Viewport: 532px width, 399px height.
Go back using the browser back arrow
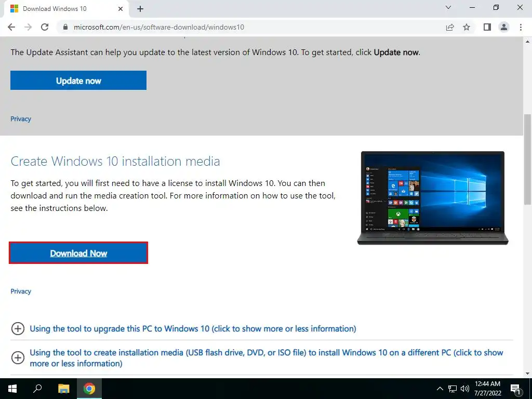tap(11, 27)
